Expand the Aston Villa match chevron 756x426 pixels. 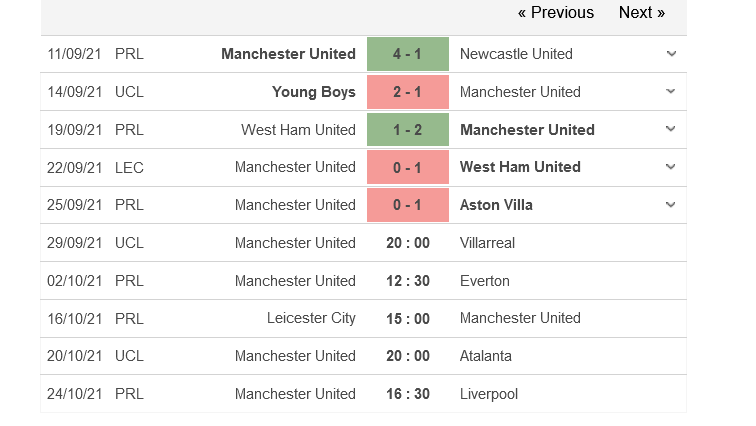[671, 204]
